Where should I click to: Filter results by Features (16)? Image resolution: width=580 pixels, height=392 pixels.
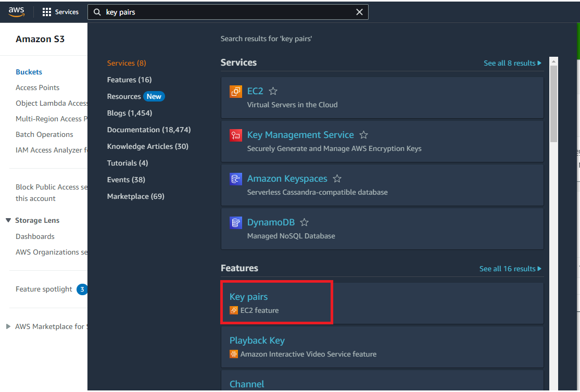pyautogui.click(x=129, y=80)
